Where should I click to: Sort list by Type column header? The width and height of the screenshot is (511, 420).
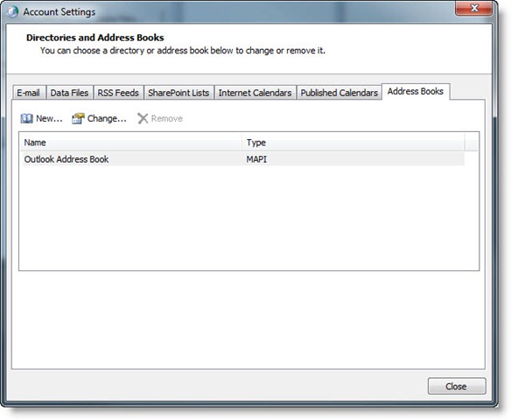[353, 143]
